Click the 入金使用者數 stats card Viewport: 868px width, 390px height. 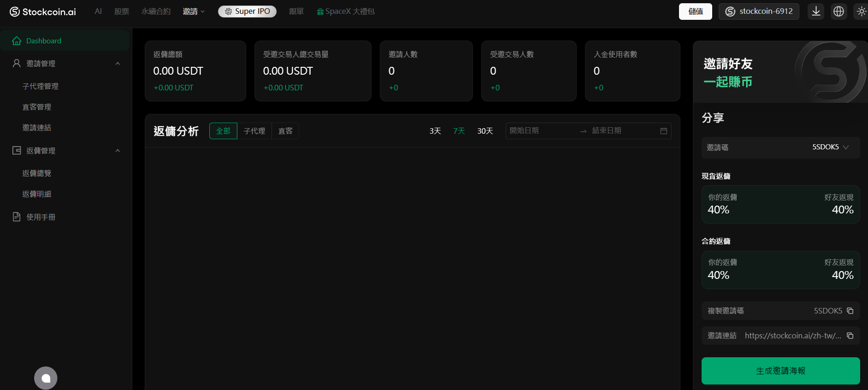(632, 71)
